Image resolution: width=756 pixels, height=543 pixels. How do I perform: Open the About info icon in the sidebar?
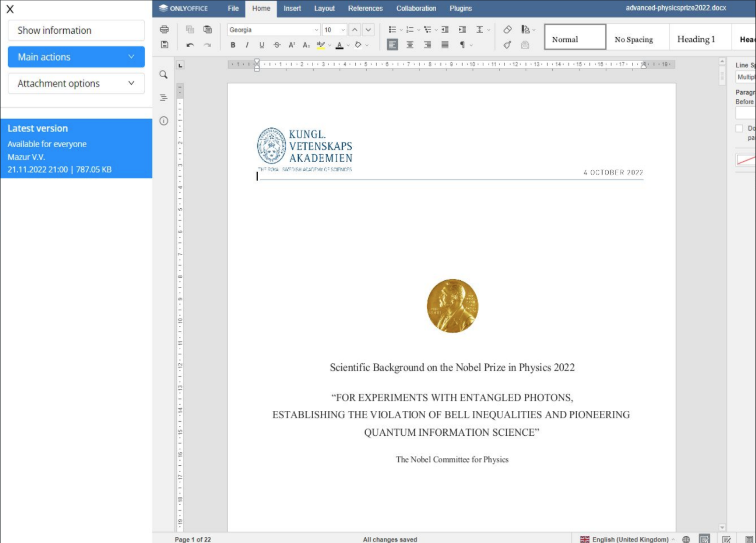pos(164,121)
